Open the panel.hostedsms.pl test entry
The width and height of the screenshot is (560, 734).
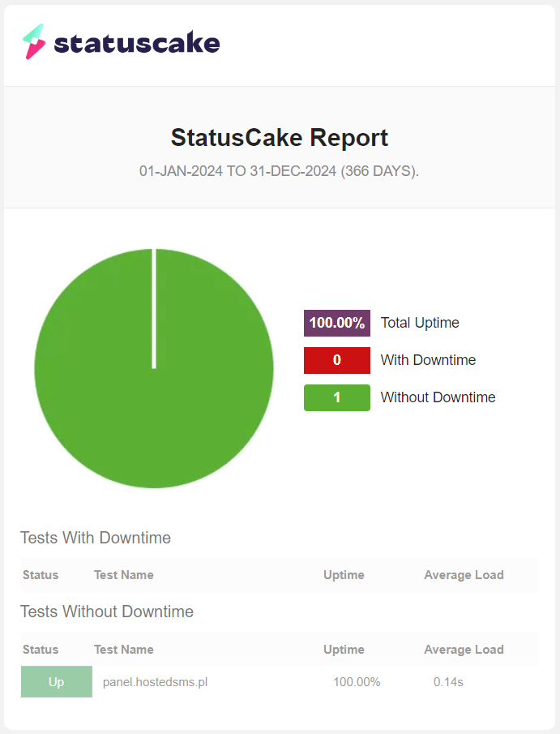[155, 682]
